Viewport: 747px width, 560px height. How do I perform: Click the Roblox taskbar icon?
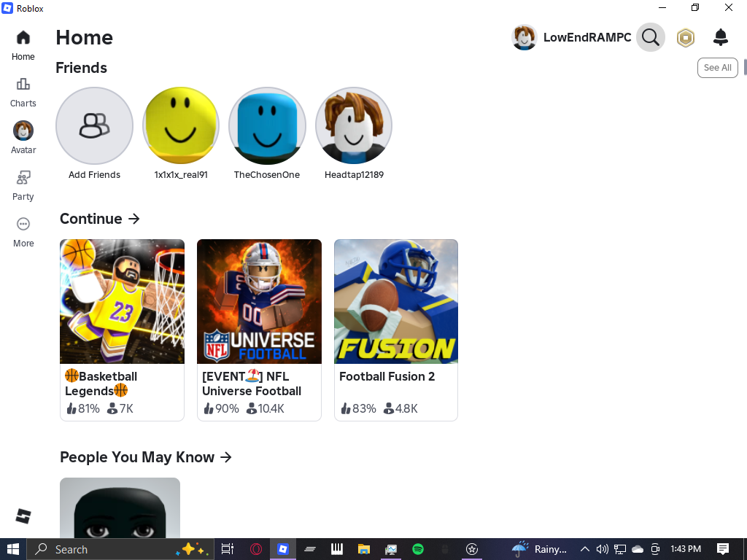point(283,549)
